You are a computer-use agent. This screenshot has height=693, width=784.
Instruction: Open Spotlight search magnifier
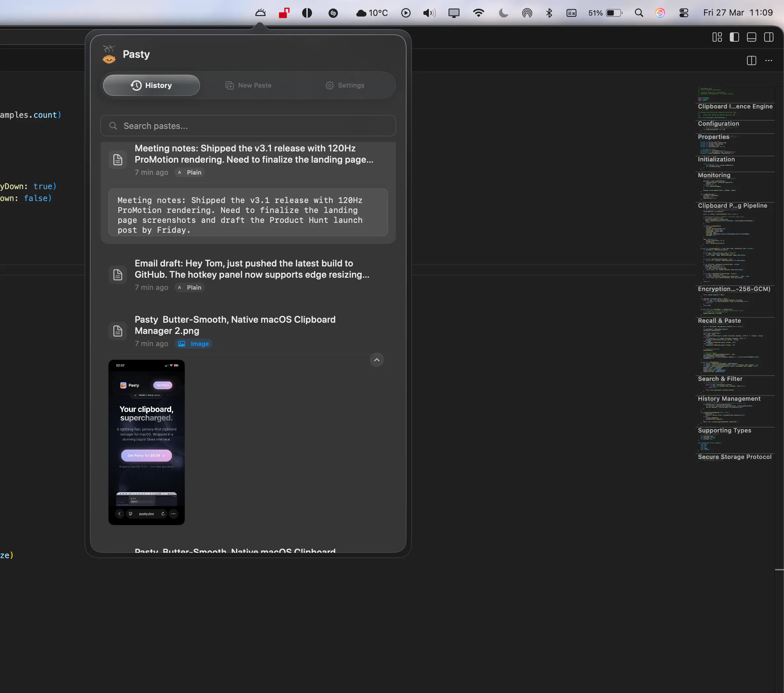coord(639,13)
